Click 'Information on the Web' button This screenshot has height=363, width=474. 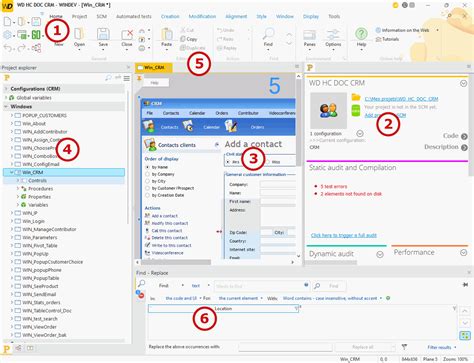click(405, 30)
